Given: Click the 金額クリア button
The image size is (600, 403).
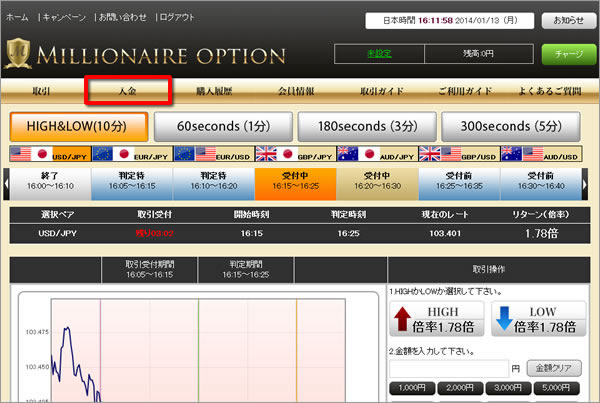Looking at the screenshot, I should (x=554, y=368).
